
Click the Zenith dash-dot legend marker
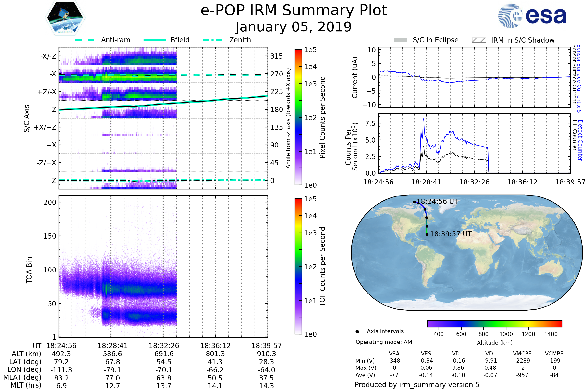[213, 40]
